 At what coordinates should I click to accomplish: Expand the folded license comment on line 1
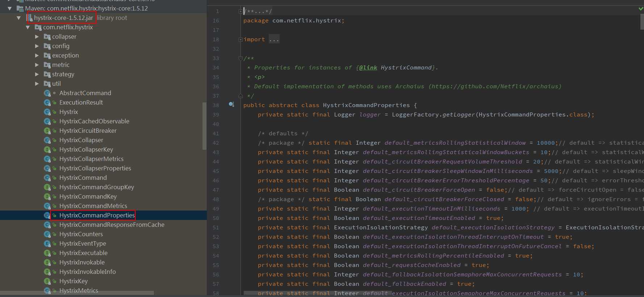click(x=241, y=11)
